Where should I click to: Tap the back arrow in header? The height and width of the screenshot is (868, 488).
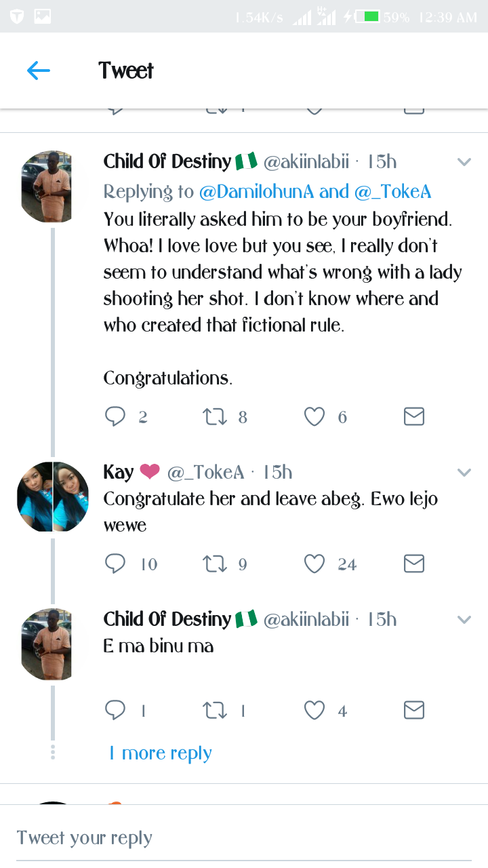39,71
